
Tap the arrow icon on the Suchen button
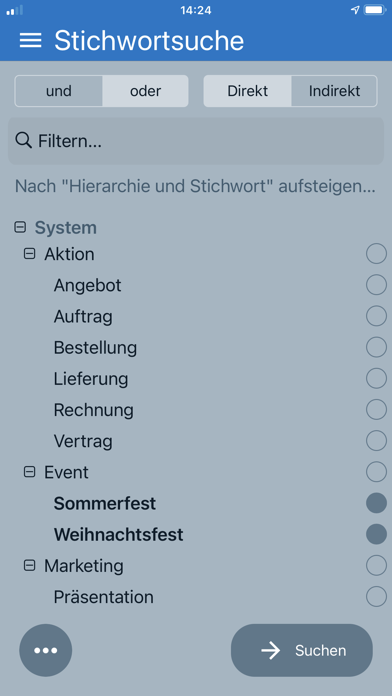[x=271, y=651]
